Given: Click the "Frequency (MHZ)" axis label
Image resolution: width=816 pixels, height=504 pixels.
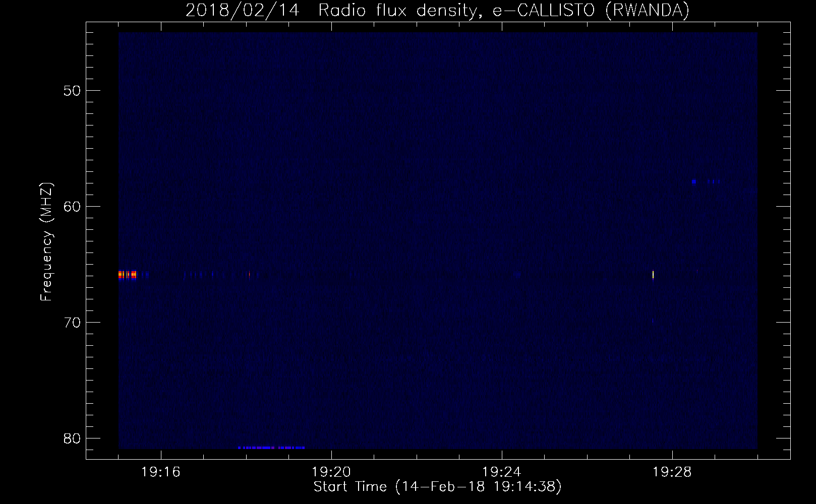Looking at the screenshot, I should pyautogui.click(x=46, y=242).
